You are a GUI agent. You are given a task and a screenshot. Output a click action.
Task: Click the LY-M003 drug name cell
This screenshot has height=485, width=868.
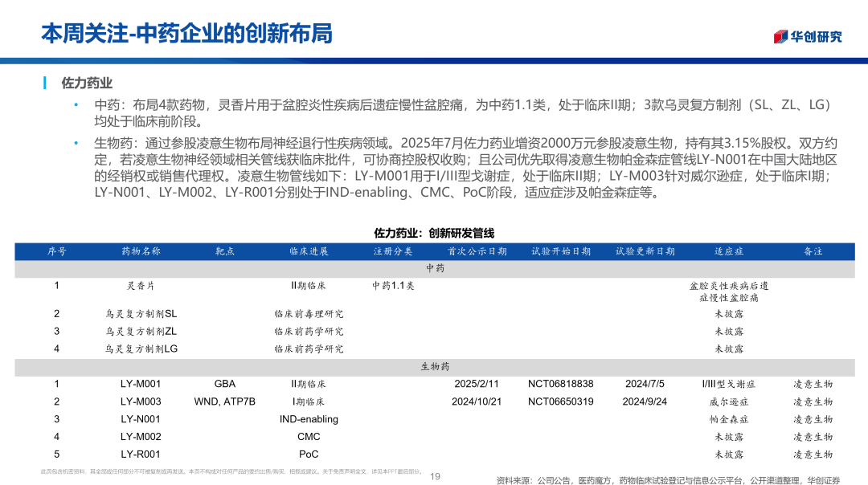141,401
